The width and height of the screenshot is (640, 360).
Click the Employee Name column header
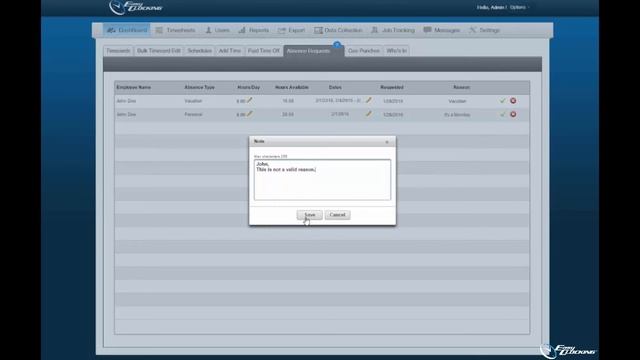click(133, 87)
